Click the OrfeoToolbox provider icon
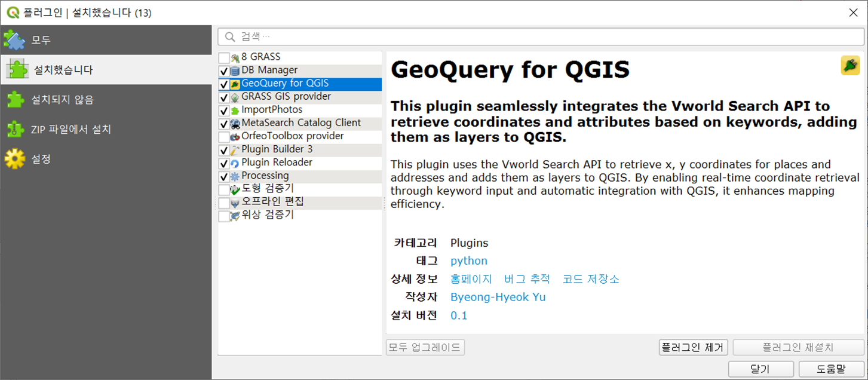 (235, 136)
